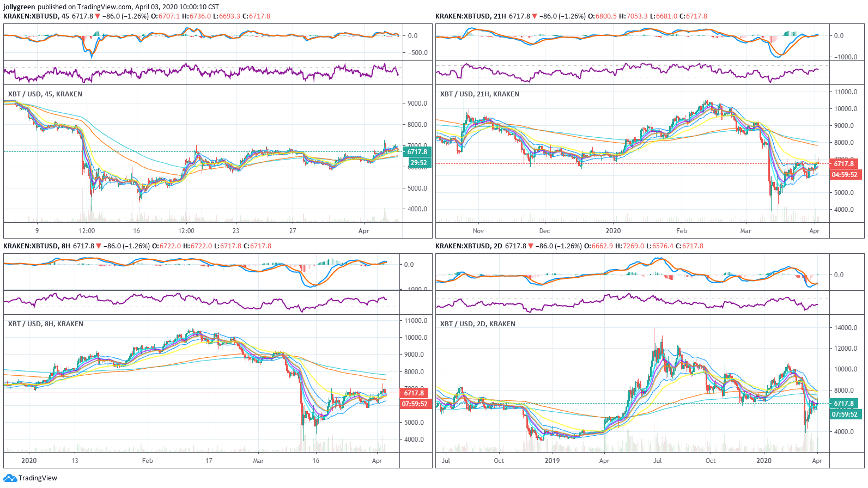Click the 'Nov' time axis label on the 21H chart
This screenshot has height=488, width=868.
478,231
